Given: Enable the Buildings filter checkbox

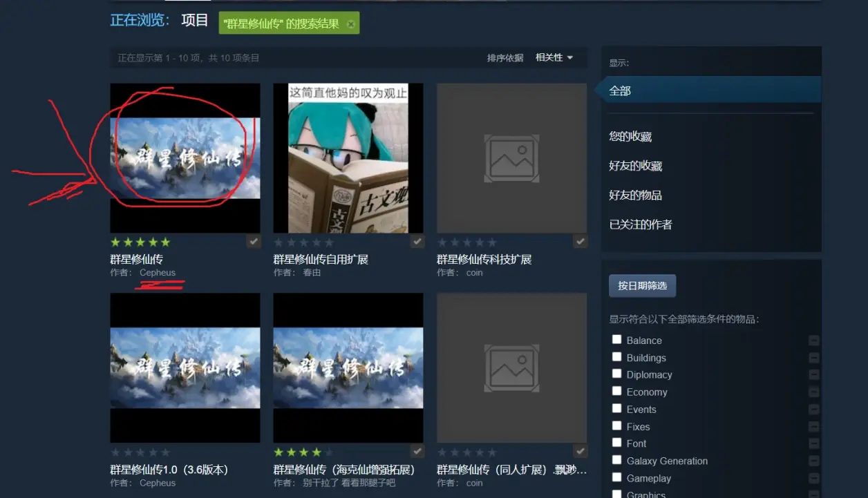Looking at the screenshot, I should [x=616, y=356].
